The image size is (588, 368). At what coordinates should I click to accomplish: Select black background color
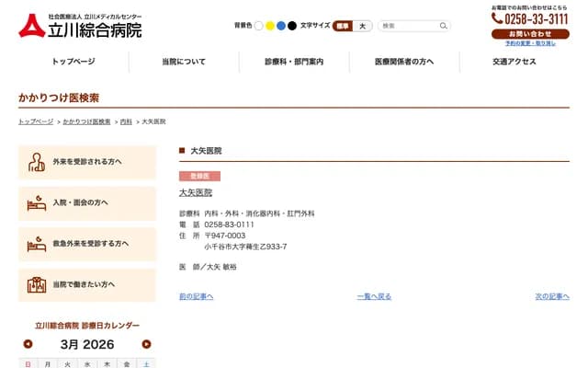point(292,26)
